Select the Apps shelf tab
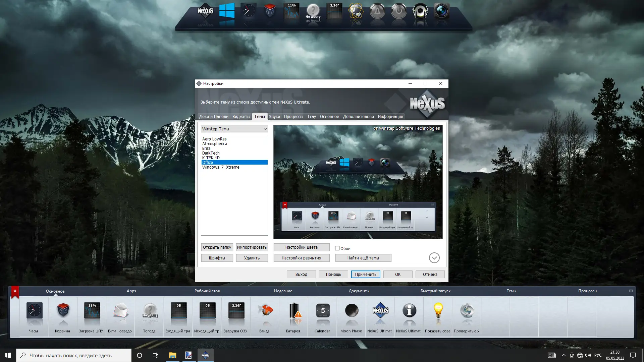Image resolution: width=644 pixels, height=362 pixels. [x=131, y=291]
